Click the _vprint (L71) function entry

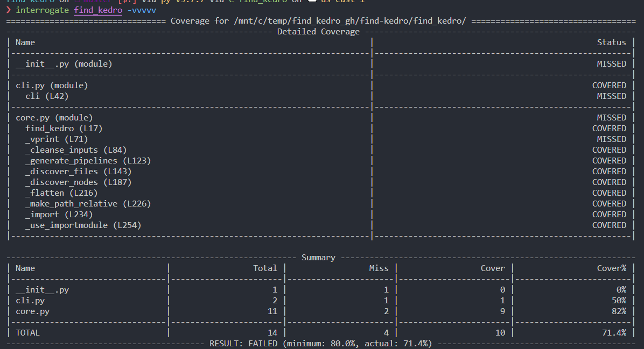click(x=57, y=139)
